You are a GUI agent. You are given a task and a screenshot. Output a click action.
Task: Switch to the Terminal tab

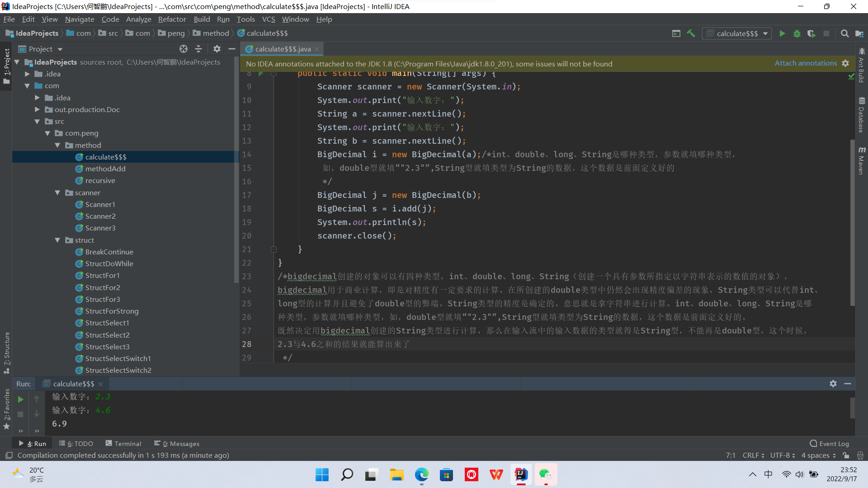(x=123, y=444)
